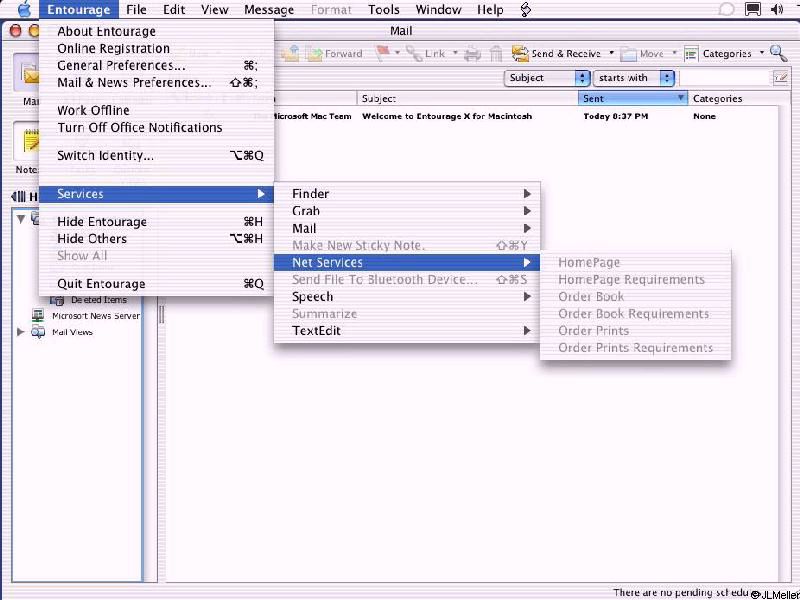
Task: Click the Microsoft News Server icon
Action: [x=38, y=316]
